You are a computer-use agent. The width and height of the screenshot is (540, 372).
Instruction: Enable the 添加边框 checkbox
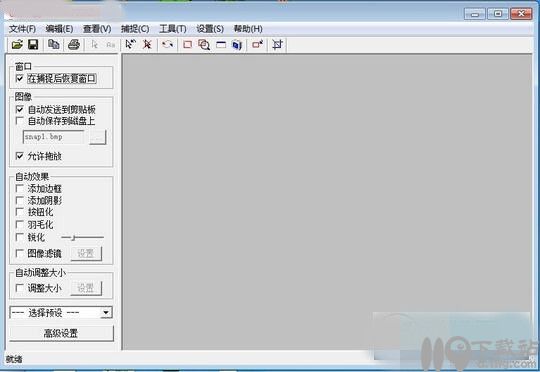(20, 189)
